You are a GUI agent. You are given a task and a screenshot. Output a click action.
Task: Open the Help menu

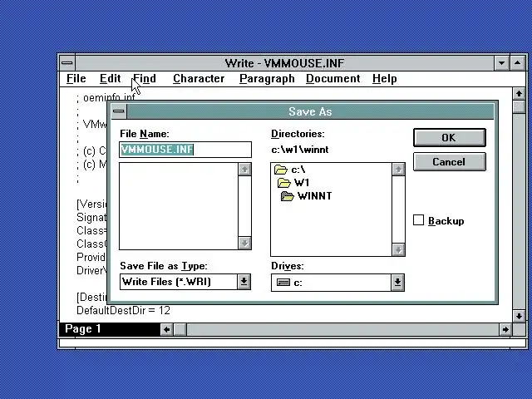point(384,79)
